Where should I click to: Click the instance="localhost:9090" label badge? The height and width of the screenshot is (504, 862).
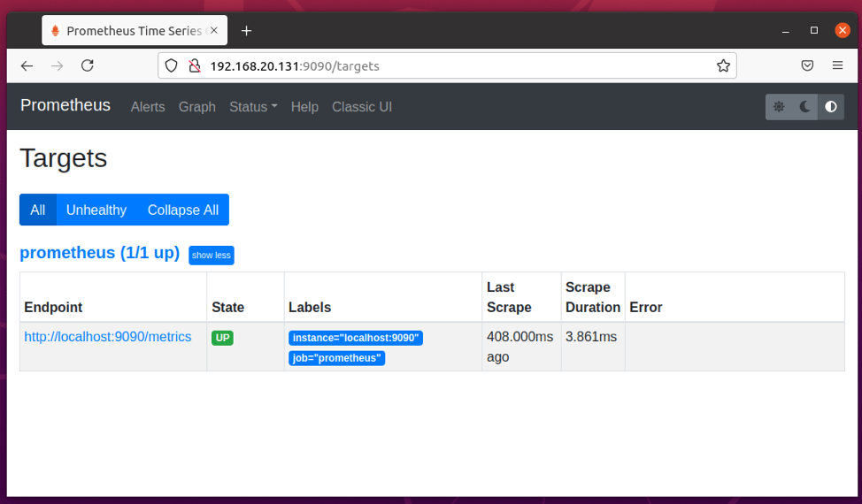[x=356, y=338]
